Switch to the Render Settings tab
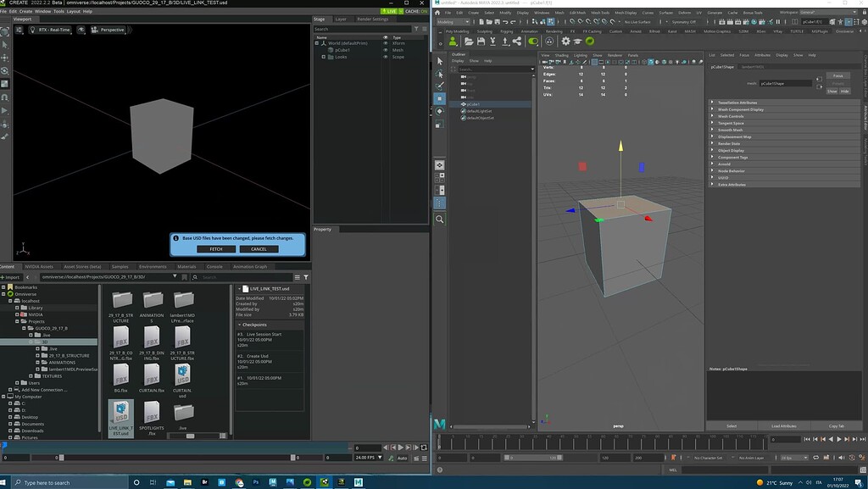Image resolution: width=868 pixels, height=489 pixels. [374, 19]
